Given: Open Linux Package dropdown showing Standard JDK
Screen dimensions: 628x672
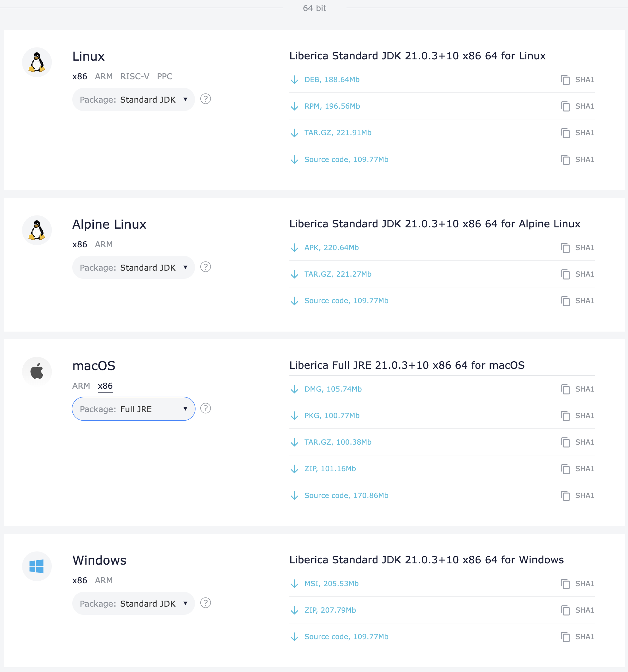Looking at the screenshot, I should pos(133,100).
